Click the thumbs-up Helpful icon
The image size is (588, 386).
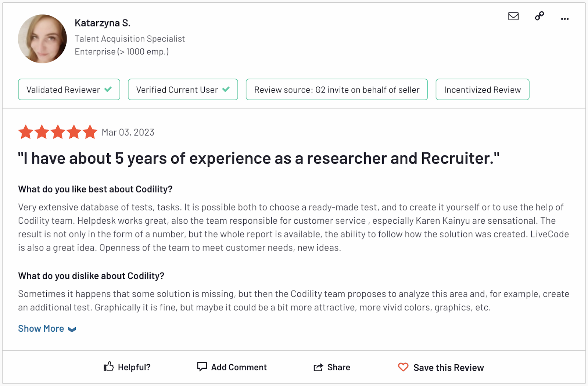click(108, 366)
